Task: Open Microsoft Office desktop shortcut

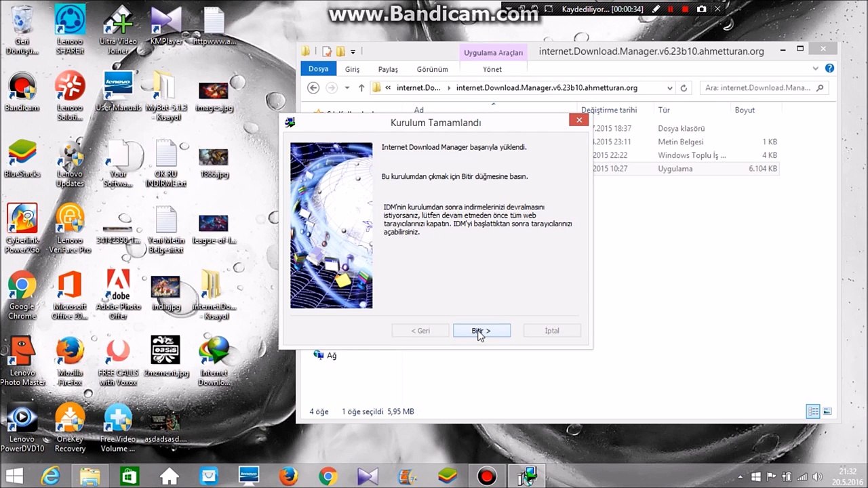Action: pos(70,296)
